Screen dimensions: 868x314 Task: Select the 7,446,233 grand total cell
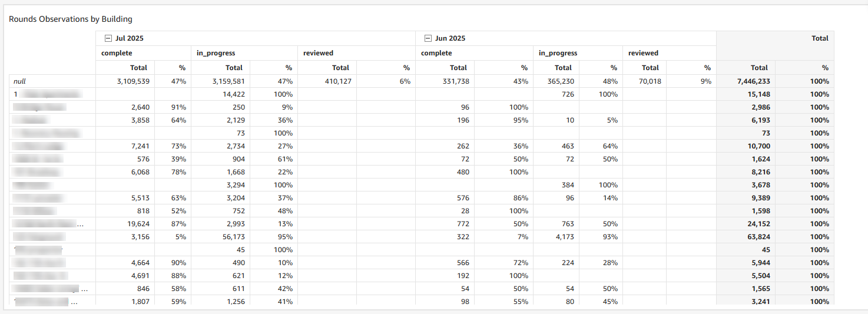[753, 81]
